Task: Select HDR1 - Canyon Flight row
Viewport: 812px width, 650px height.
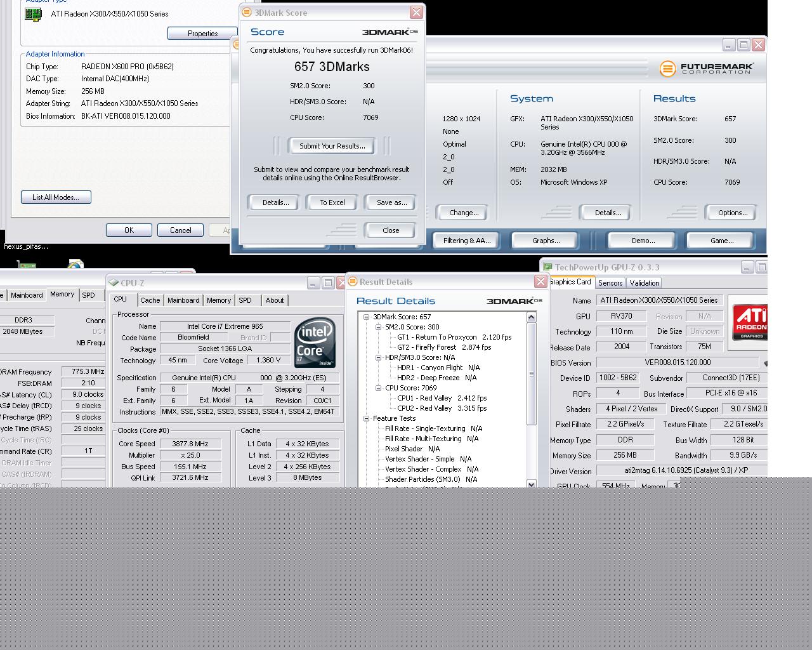Action: 438,368
